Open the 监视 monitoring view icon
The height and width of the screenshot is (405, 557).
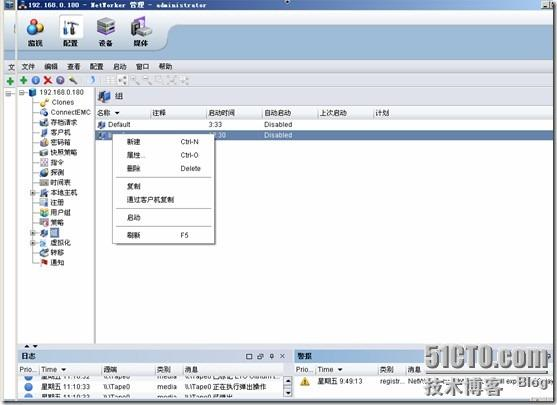click(35, 32)
